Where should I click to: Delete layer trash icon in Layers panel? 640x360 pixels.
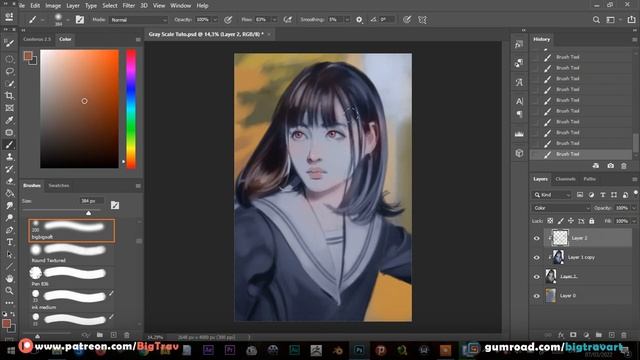[x=624, y=335]
